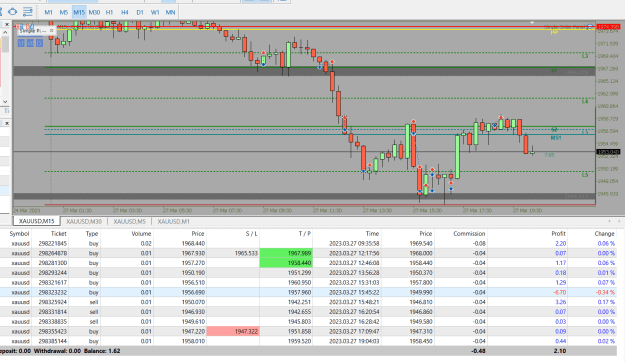Select trade row with ticket 298264878

[x=308, y=253]
